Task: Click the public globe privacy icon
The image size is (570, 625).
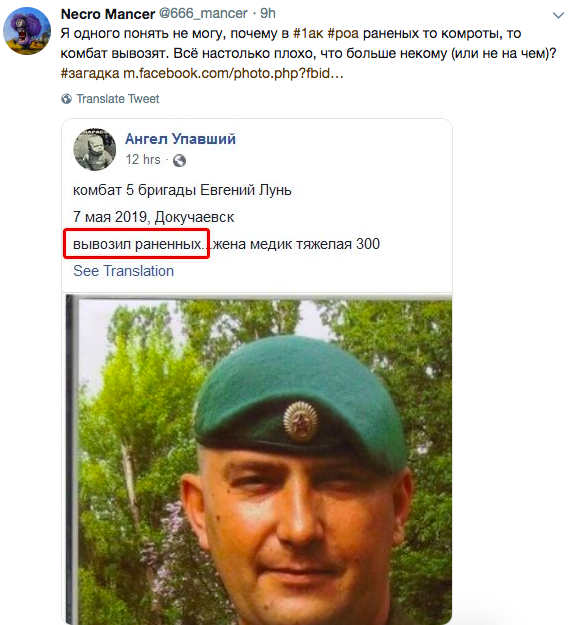Action: tap(179, 160)
